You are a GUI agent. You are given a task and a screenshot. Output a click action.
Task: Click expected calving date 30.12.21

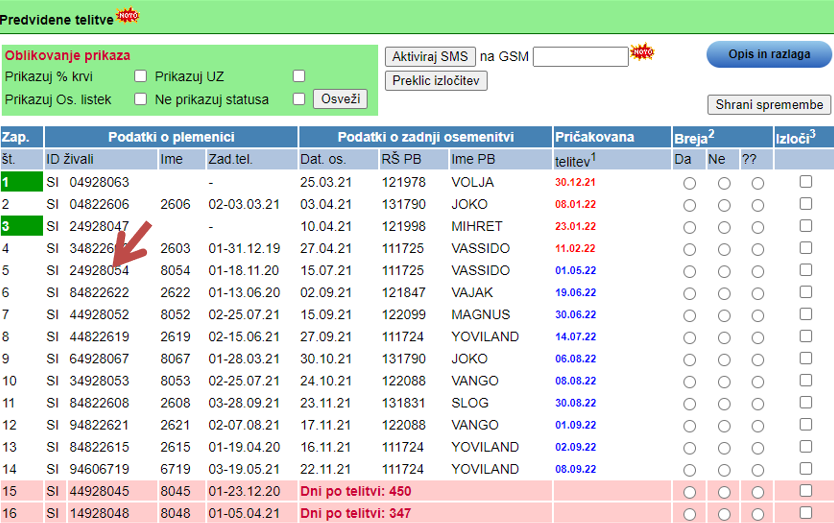pos(575,182)
